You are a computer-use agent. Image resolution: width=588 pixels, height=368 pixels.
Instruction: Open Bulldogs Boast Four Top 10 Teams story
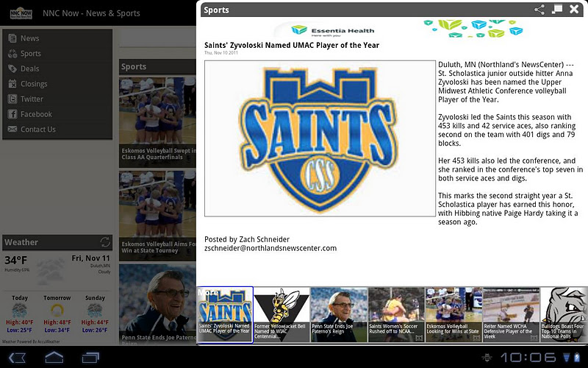point(564,315)
